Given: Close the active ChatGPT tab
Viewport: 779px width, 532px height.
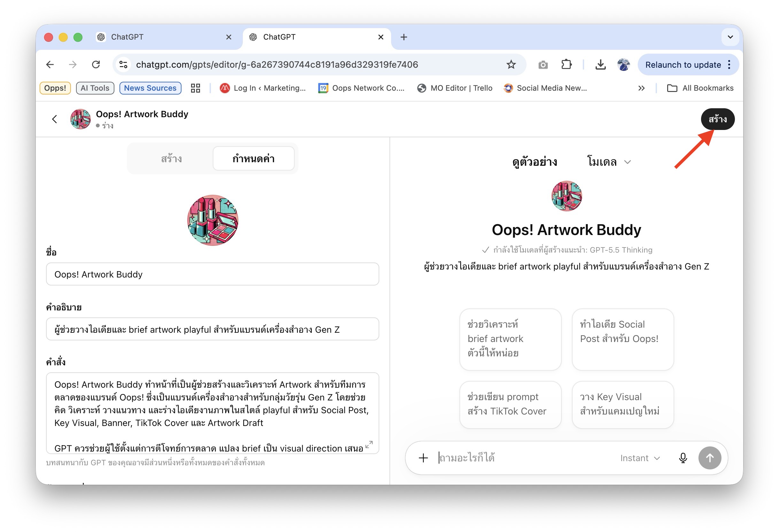Looking at the screenshot, I should click(x=381, y=37).
